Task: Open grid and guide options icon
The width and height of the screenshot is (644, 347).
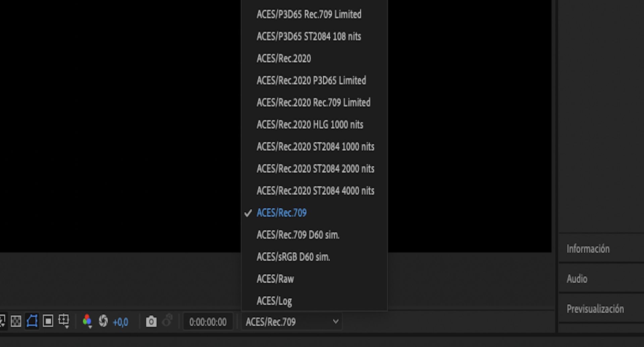Action: (64, 321)
